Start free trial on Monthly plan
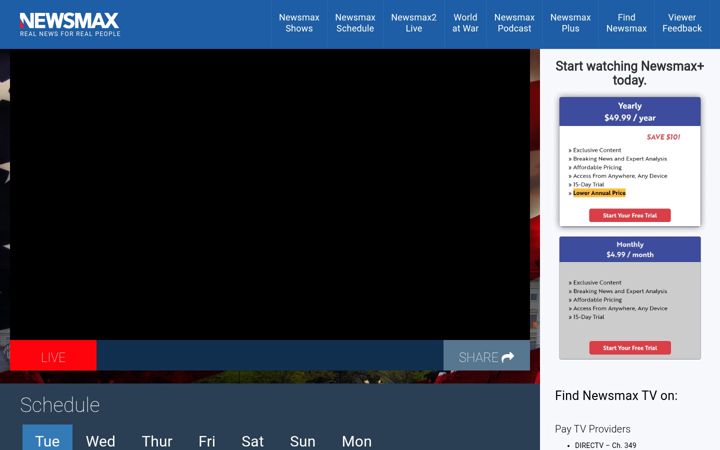Screen dimensions: 720x450 coord(630,348)
